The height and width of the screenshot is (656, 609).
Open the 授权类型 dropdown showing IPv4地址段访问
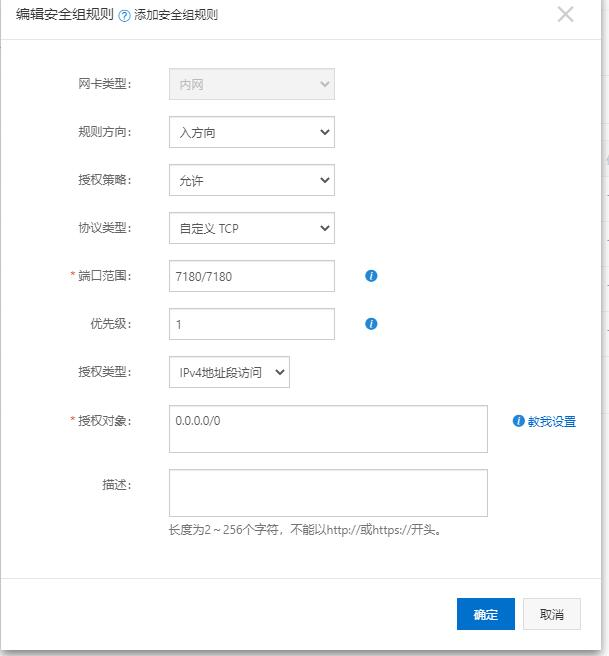tap(228, 372)
